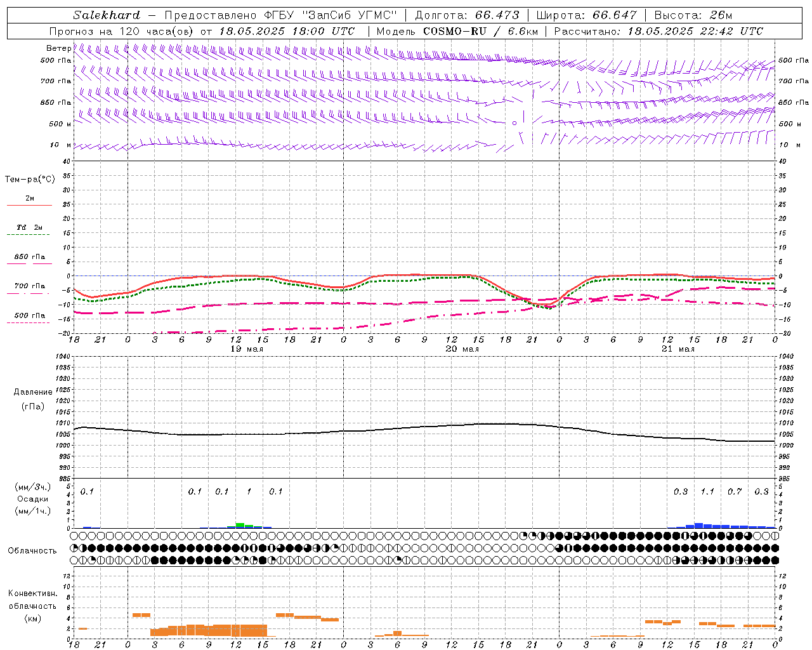
Task: Click the 'Осадки' precipitation label
Action: [x=32, y=500]
